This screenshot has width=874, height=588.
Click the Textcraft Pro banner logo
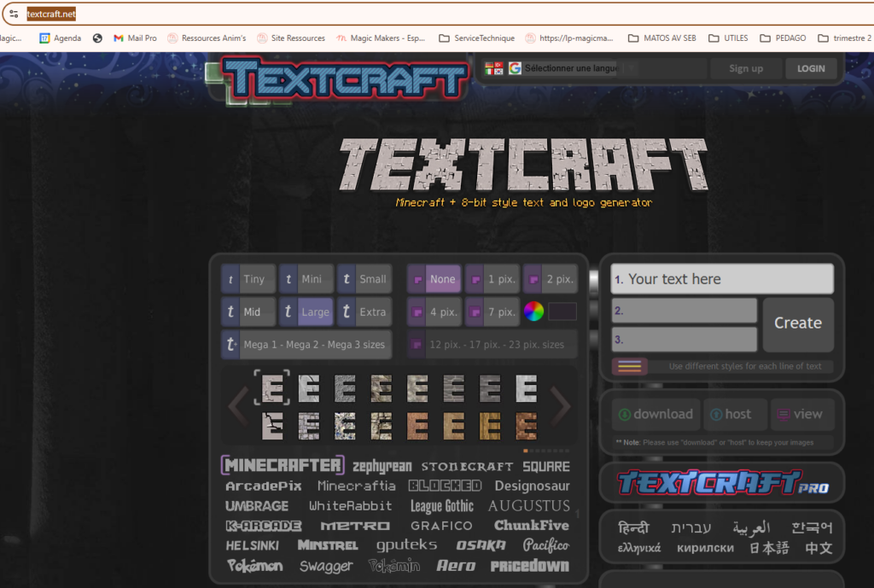(x=722, y=482)
